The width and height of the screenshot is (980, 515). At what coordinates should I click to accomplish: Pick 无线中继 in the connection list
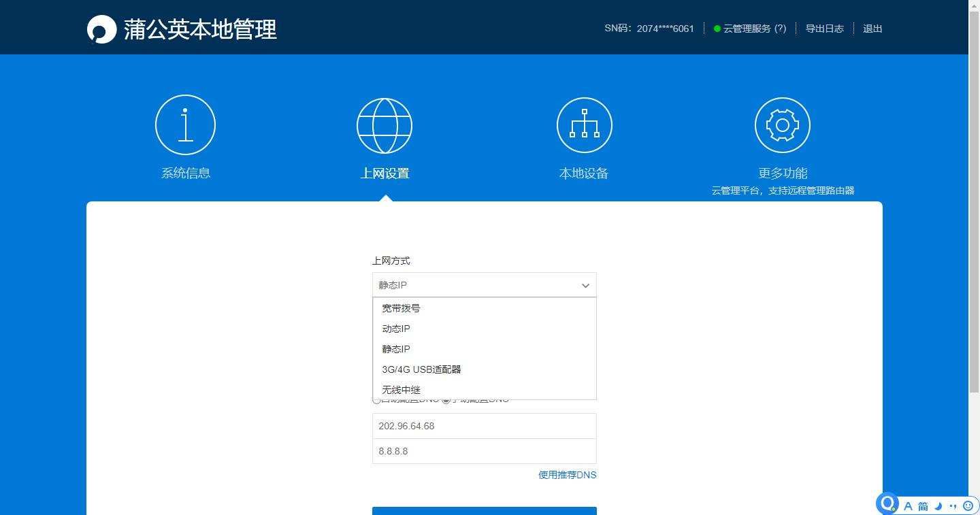point(401,390)
